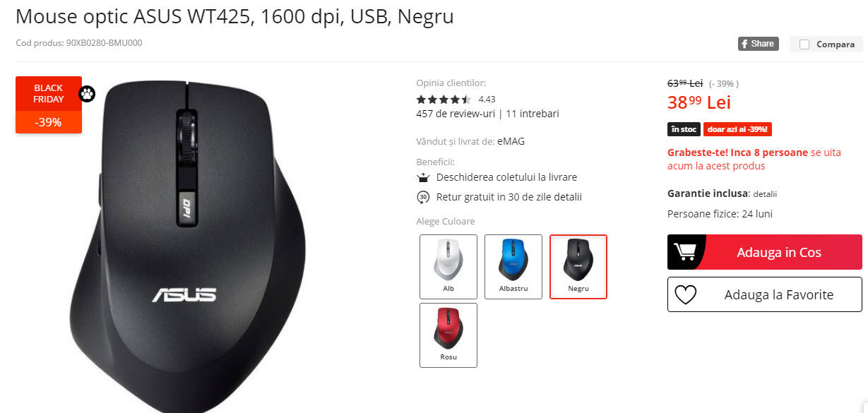Click Adauga la Favorite button

point(765,294)
